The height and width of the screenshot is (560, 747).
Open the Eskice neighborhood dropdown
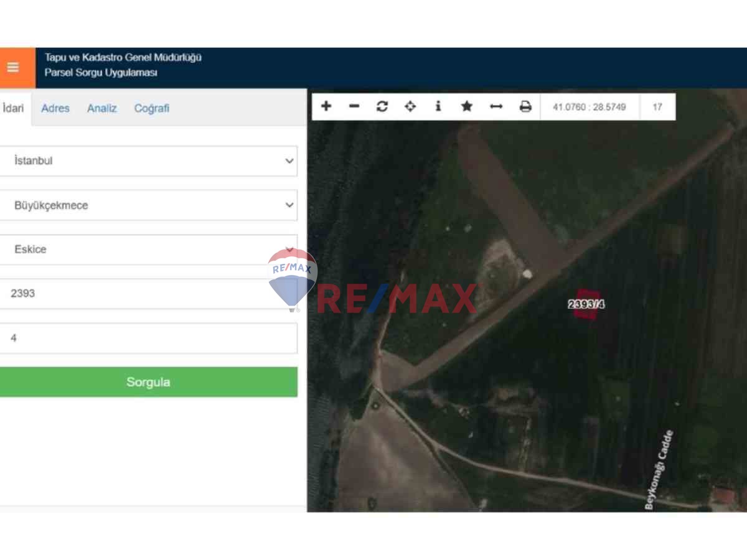click(148, 249)
